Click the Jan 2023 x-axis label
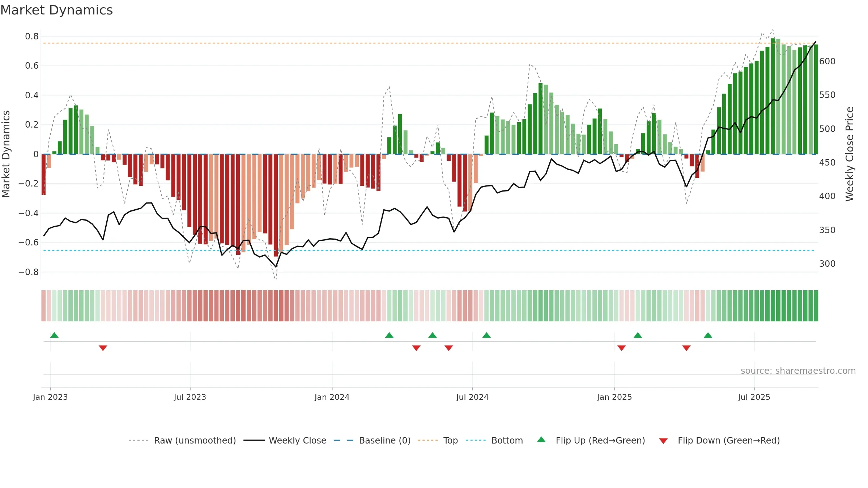This screenshot has width=868, height=488. click(50, 397)
